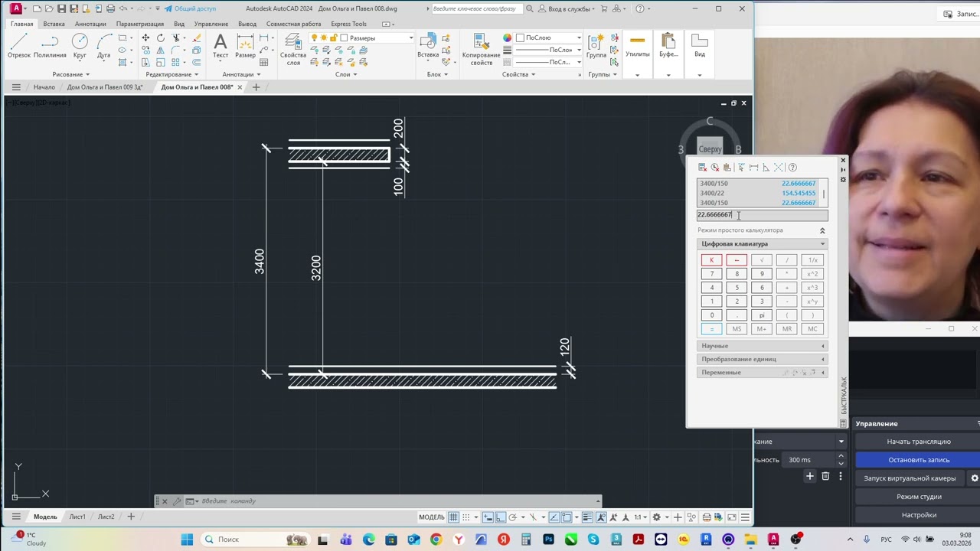Open workspace switching gear in status bar
The image size is (980, 551).
pos(656,517)
